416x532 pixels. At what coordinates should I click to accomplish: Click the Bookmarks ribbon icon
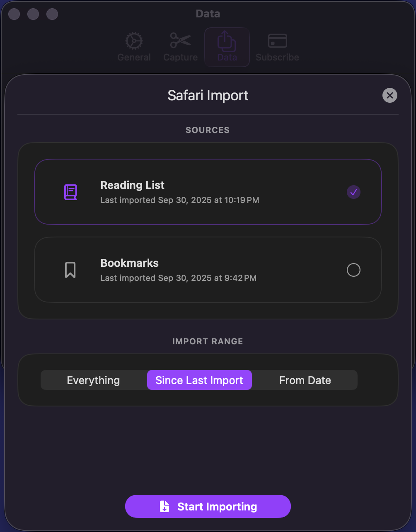pos(70,270)
